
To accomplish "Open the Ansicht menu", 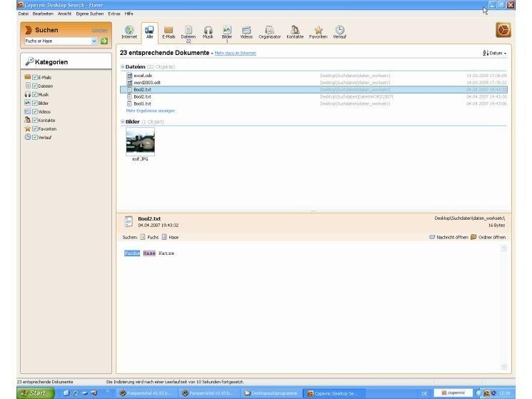I will click(x=64, y=14).
